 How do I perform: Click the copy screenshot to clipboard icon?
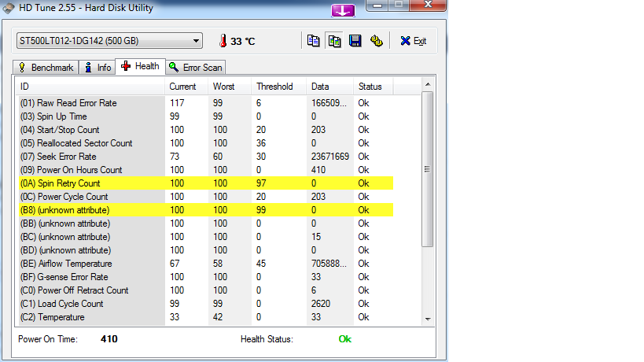tap(334, 41)
